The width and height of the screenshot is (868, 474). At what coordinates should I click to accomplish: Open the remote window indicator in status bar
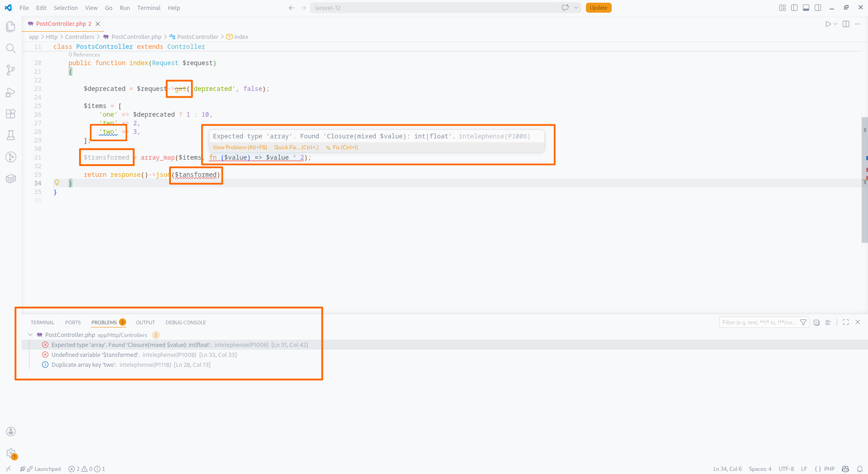pos(8,469)
